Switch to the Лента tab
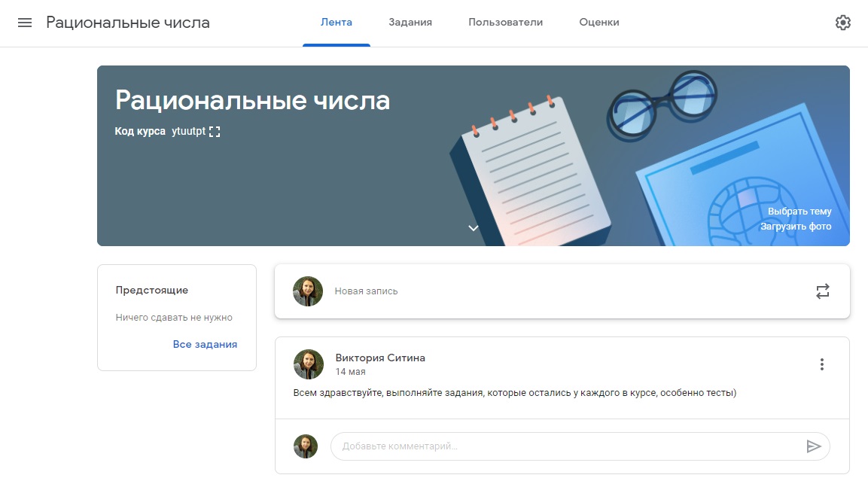 pos(336,23)
